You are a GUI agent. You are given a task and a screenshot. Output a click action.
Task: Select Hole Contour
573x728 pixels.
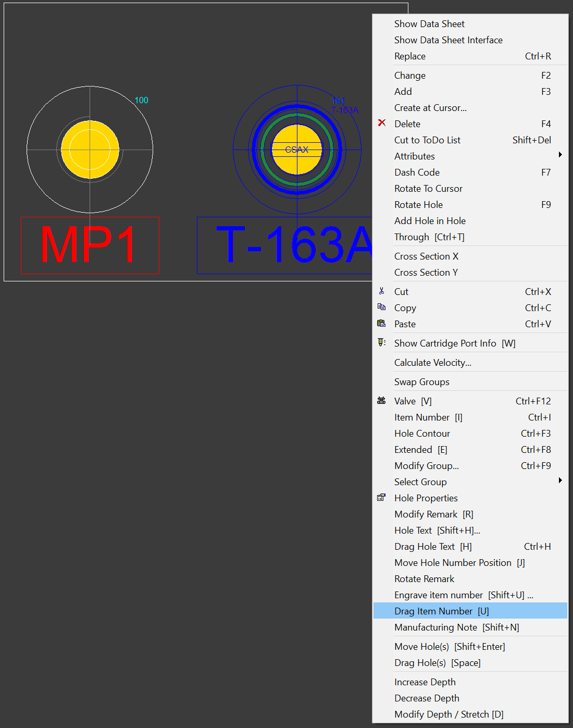pos(470,434)
